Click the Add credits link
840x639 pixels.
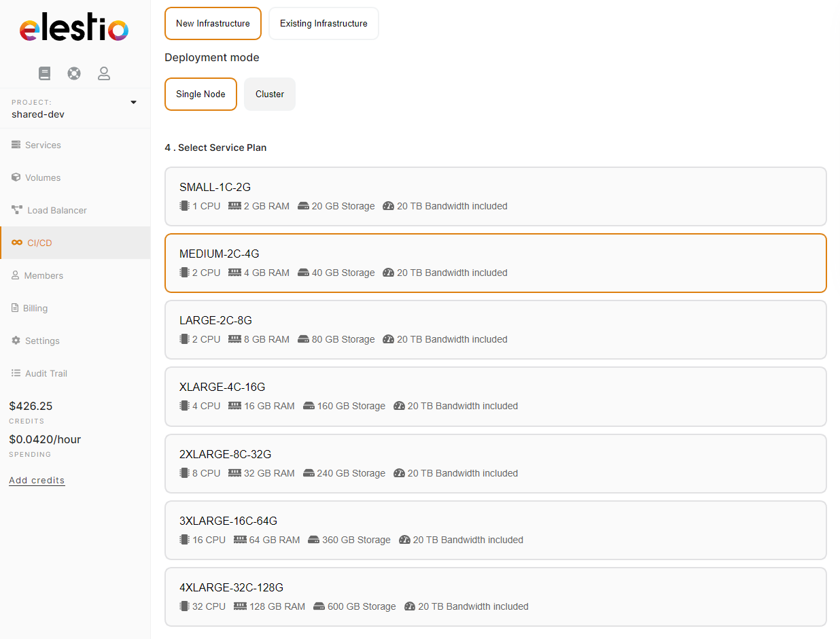37,481
